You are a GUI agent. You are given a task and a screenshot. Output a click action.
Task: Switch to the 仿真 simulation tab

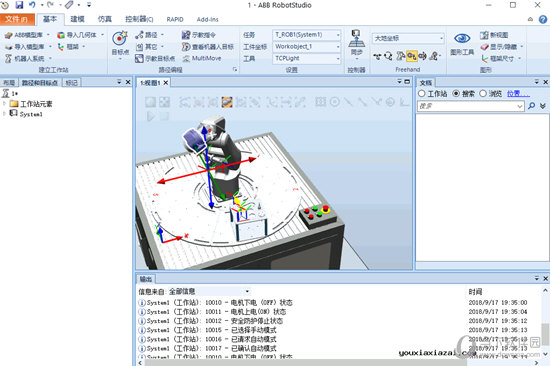105,19
